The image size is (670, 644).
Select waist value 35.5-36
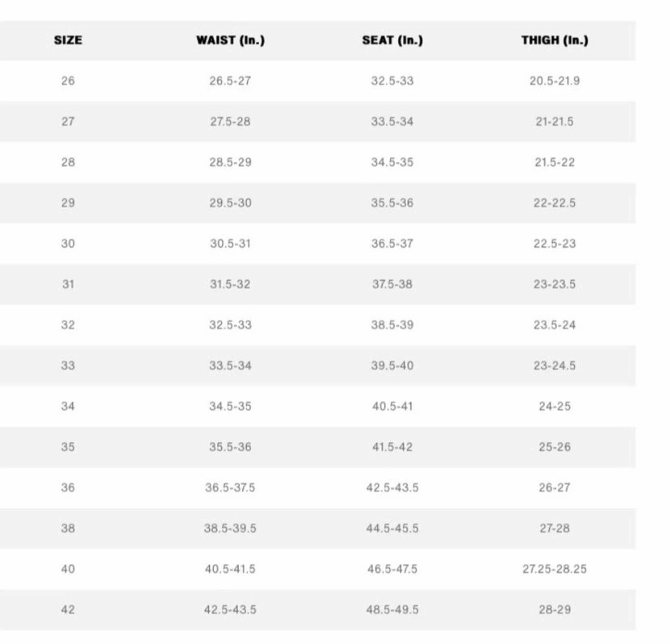click(230, 447)
